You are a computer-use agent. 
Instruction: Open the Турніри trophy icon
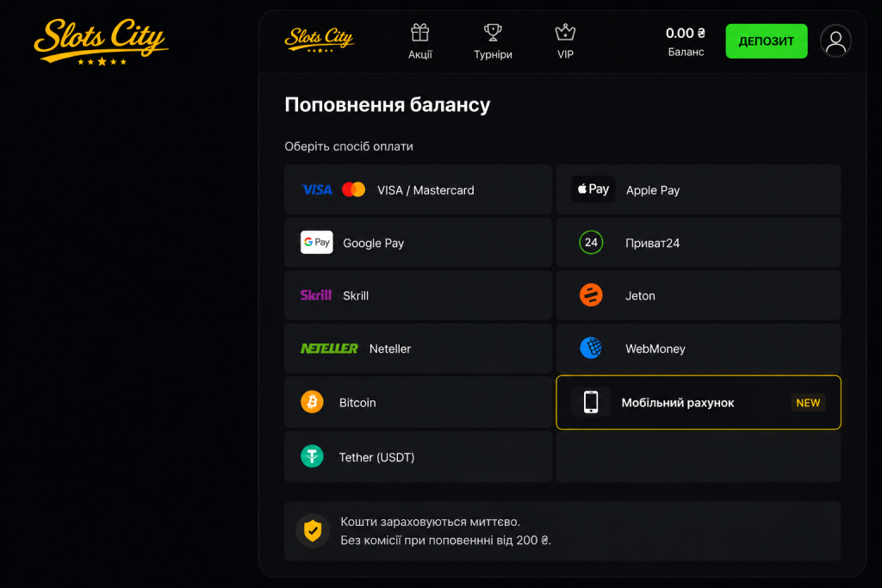(493, 33)
